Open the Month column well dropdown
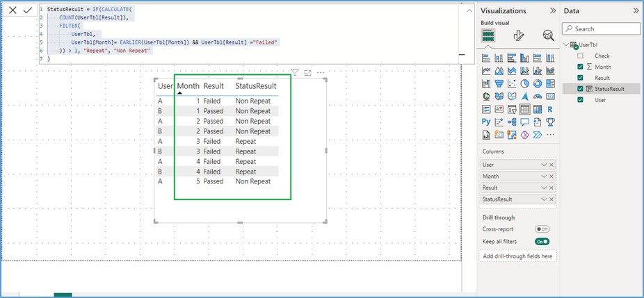The height and width of the screenshot is (298, 644). [x=544, y=176]
